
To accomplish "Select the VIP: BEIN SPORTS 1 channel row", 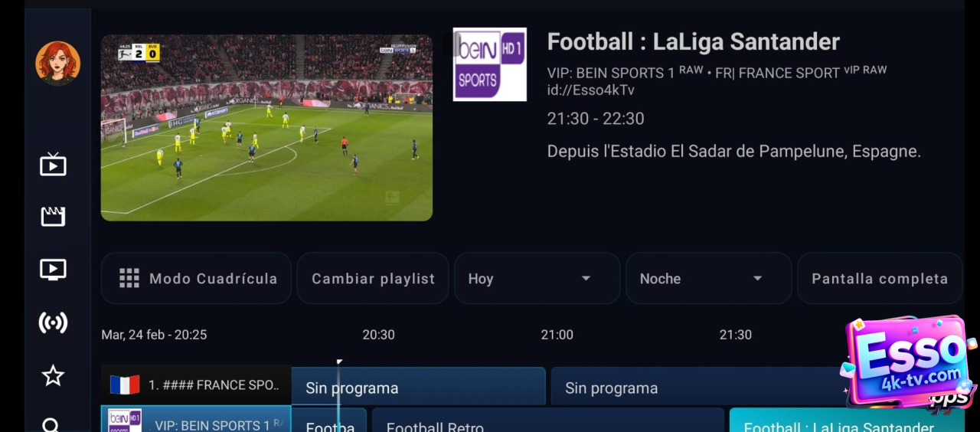I will coord(196,420).
